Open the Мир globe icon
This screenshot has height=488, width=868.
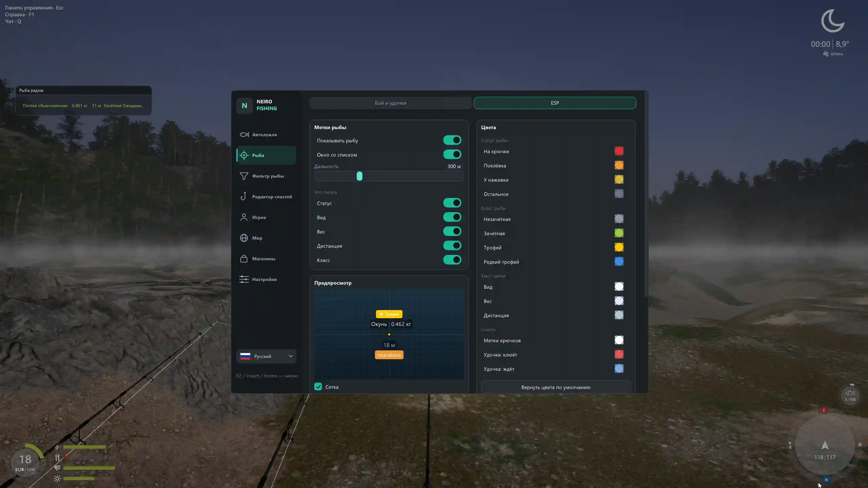244,238
